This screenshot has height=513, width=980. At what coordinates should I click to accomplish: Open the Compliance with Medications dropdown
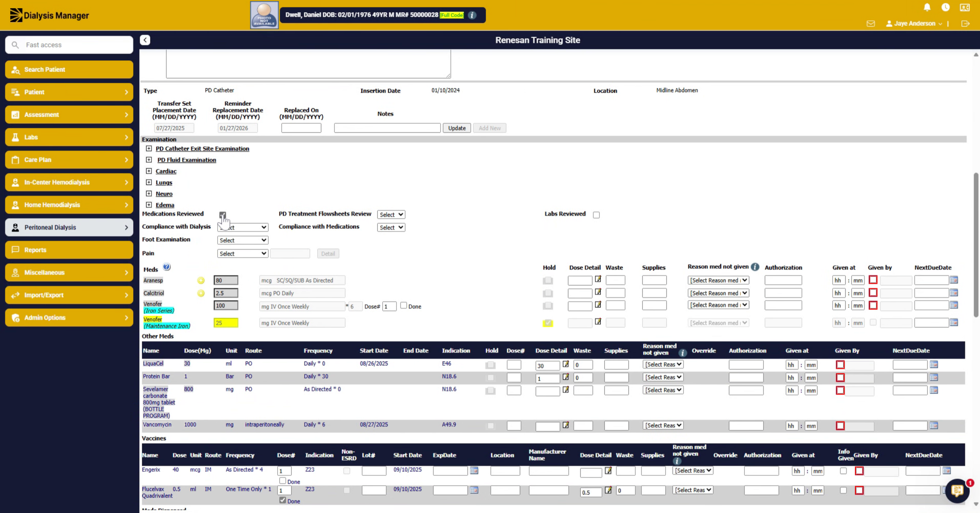click(x=391, y=227)
